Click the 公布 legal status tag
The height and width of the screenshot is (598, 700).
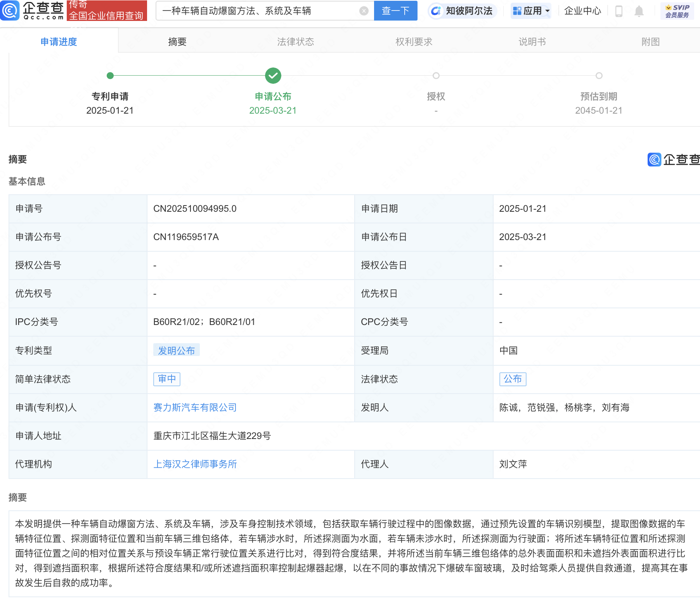coord(513,379)
